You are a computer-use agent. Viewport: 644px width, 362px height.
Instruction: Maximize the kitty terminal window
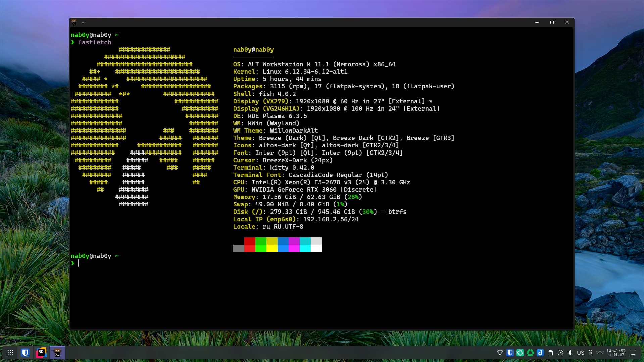552,22
